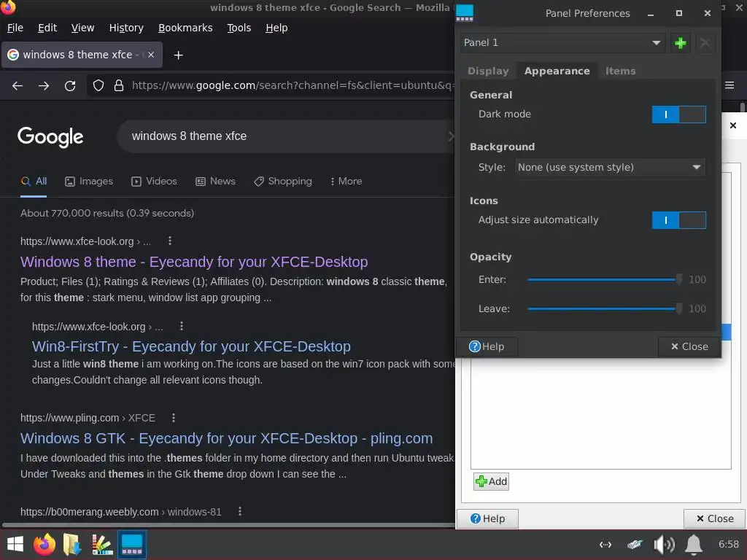Click the Add button in background dialog
Image resolution: width=747 pixels, height=560 pixels.
[x=491, y=481]
